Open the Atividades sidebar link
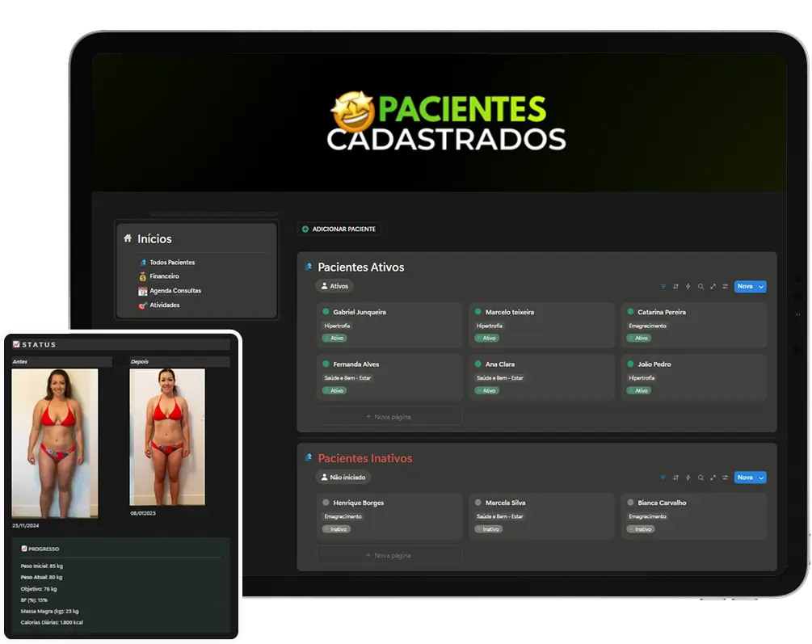This screenshot has width=812, height=644. click(164, 305)
